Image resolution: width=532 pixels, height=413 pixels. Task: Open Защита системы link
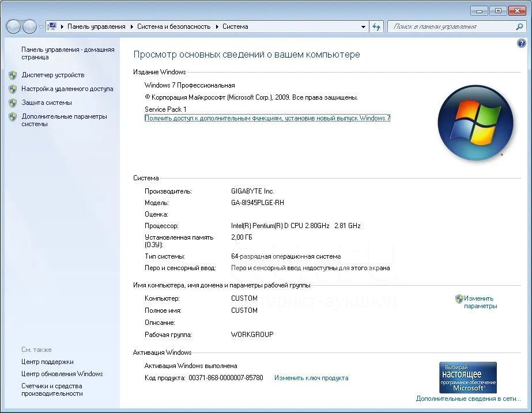pos(47,103)
